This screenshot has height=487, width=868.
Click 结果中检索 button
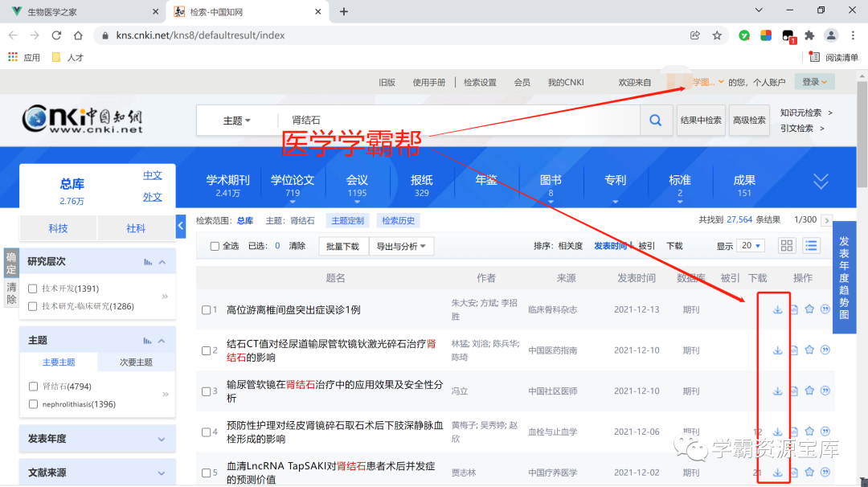[701, 120]
